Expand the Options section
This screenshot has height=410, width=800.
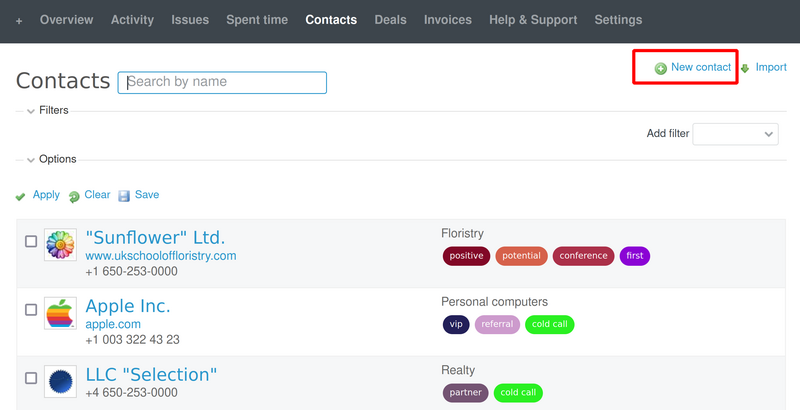tap(31, 160)
